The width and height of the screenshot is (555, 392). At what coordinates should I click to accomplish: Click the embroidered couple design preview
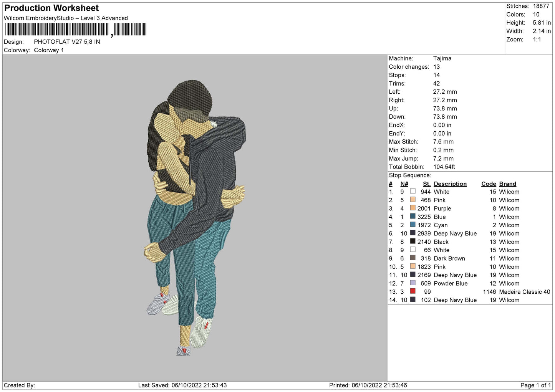point(195,218)
